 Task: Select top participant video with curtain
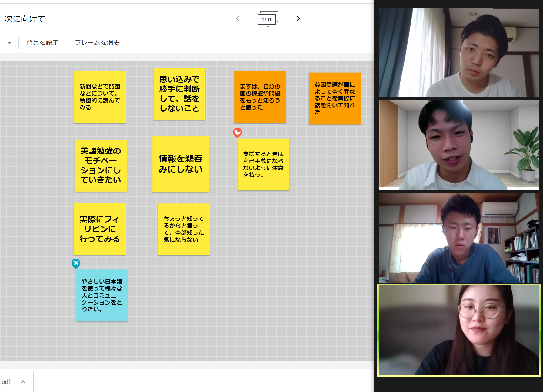(459, 53)
